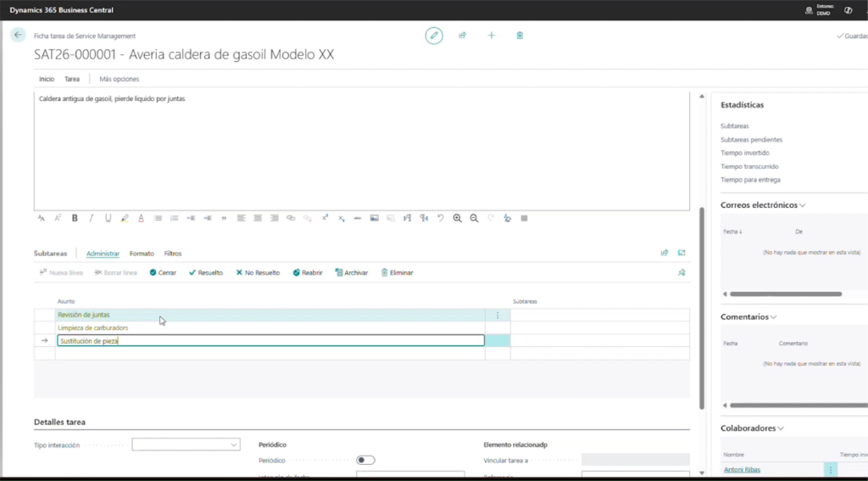
Task: Open the Tarea menu tab
Action: click(72, 79)
